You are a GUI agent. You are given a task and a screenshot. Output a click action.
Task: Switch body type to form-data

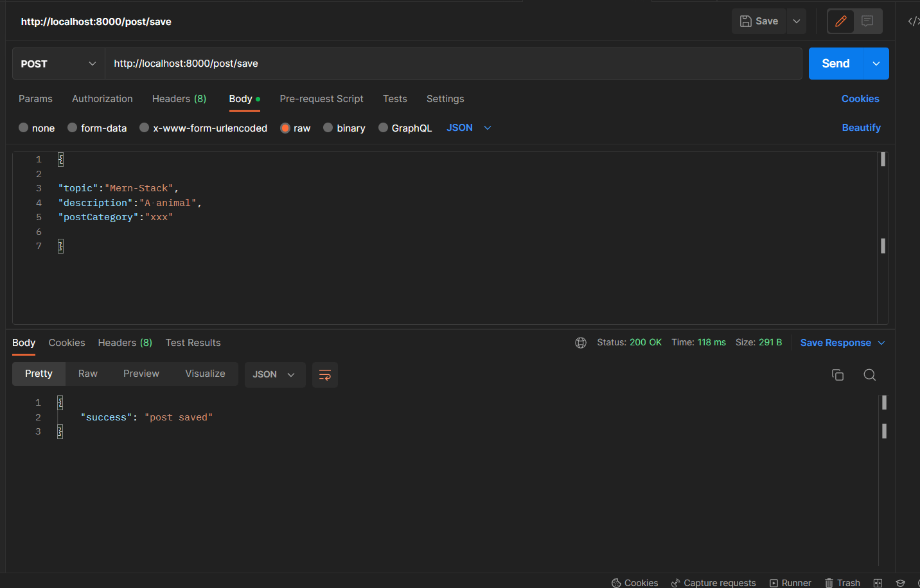pos(97,128)
